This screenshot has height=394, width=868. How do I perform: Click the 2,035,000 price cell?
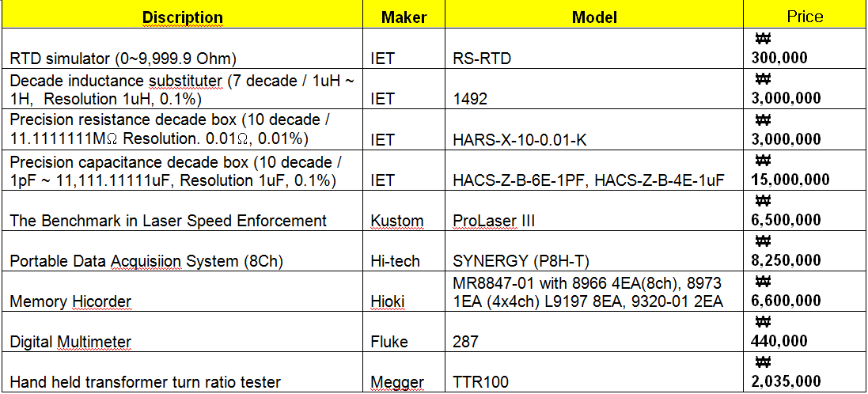point(787,382)
